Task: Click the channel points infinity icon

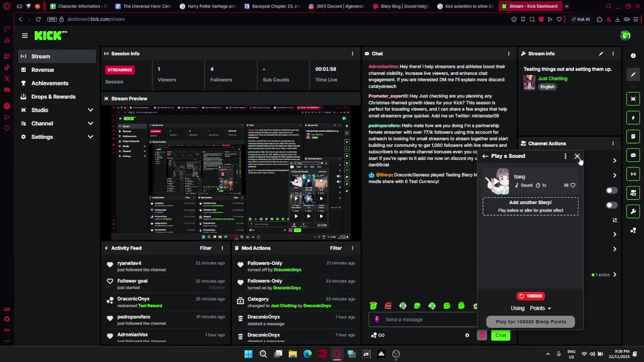Action: [x=378, y=335]
